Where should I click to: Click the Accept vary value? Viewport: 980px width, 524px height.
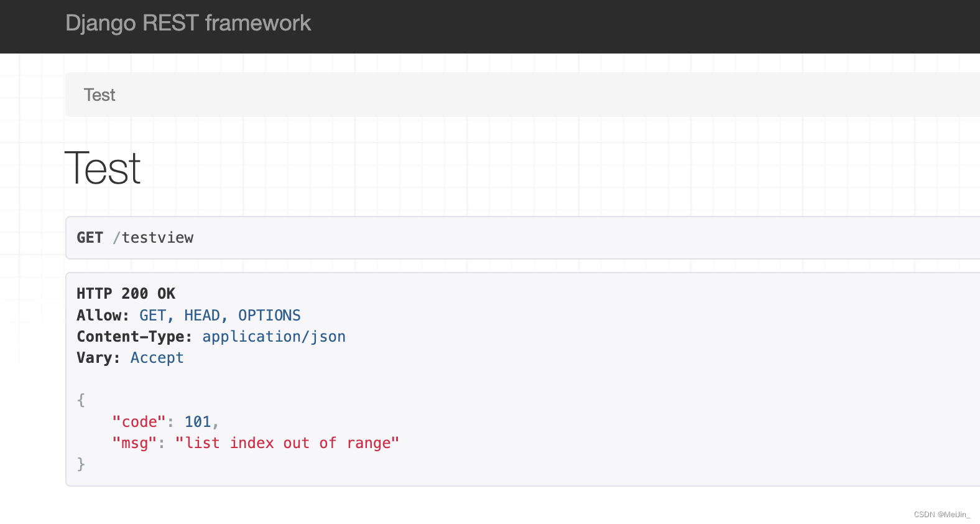(157, 358)
